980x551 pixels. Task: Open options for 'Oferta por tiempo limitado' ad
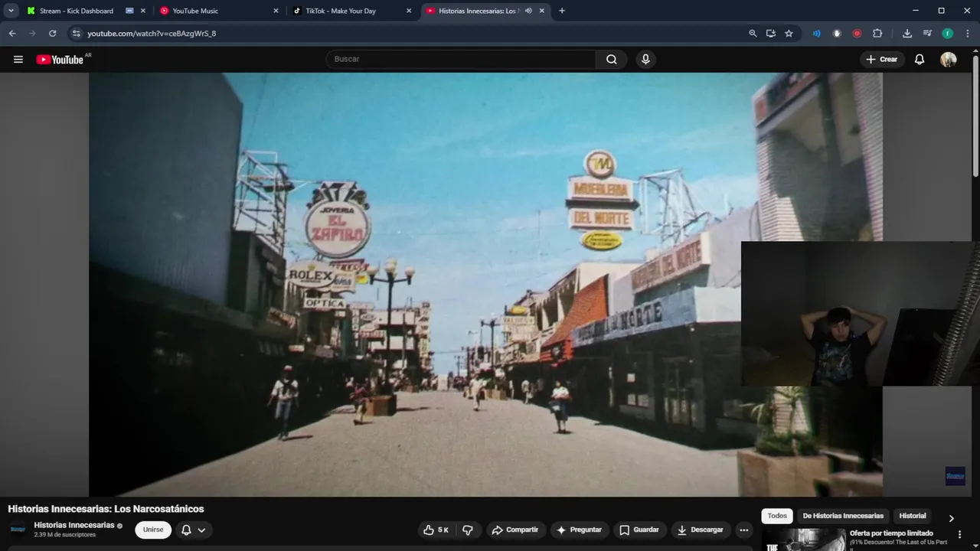point(959,534)
